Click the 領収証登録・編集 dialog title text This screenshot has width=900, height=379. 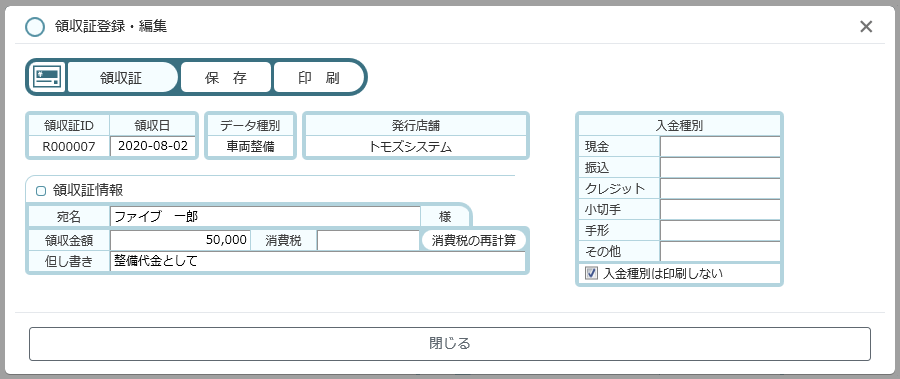[x=111, y=26]
